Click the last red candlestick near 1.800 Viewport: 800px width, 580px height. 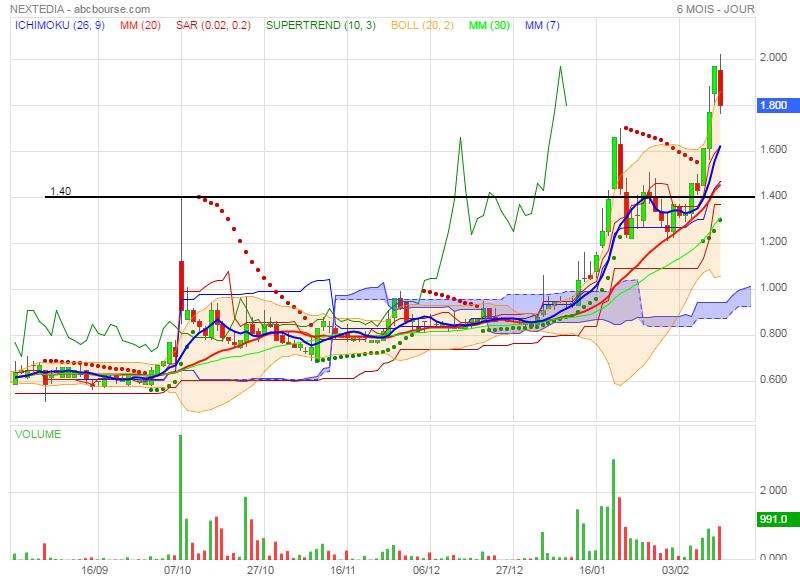[x=720, y=88]
